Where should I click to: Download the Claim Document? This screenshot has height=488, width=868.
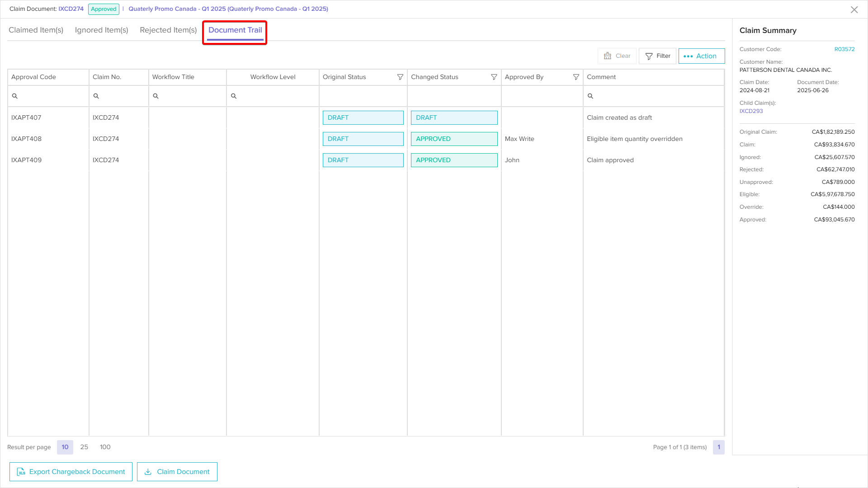[x=177, y=472]
